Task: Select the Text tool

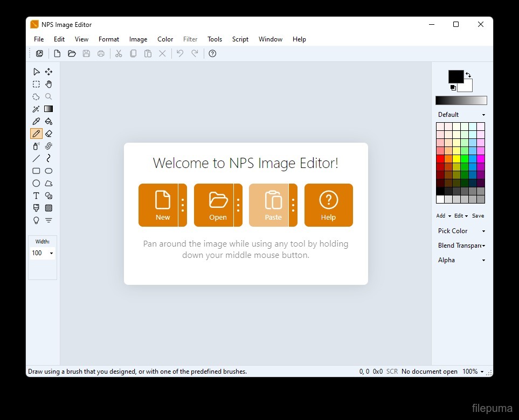Action: pos(36,195)
